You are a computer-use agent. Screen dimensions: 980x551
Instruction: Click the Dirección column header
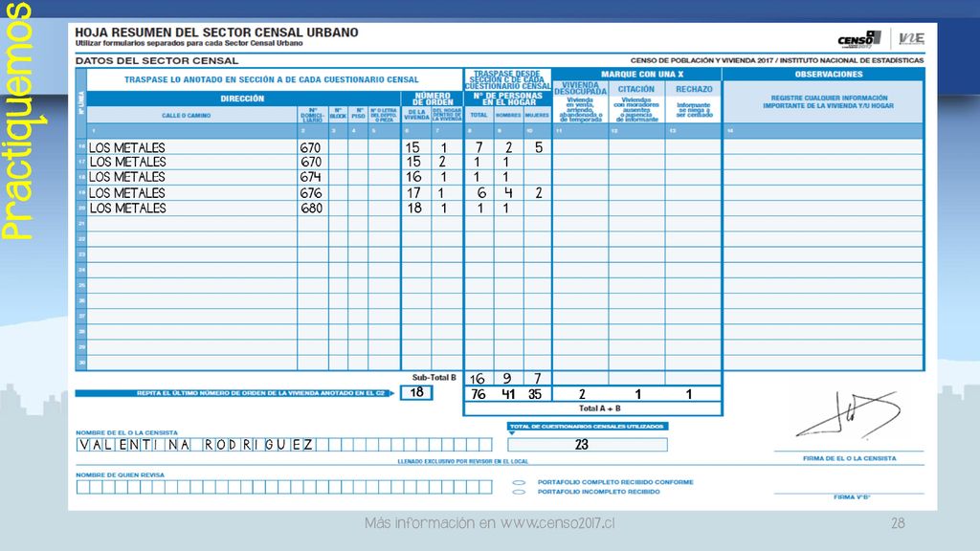pyautogui.click(x=242, y=99)
